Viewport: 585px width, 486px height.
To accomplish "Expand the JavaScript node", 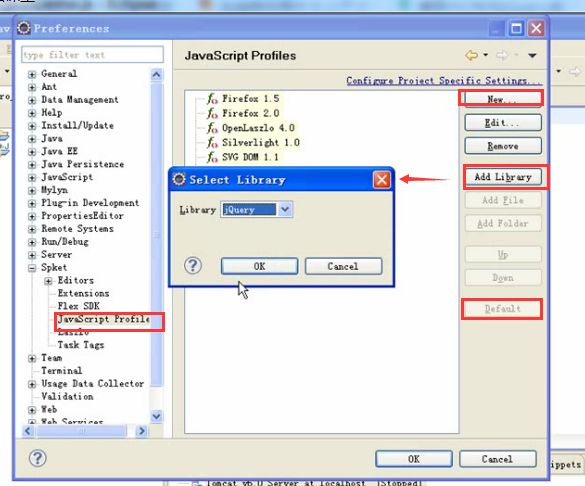I will 32,178.
